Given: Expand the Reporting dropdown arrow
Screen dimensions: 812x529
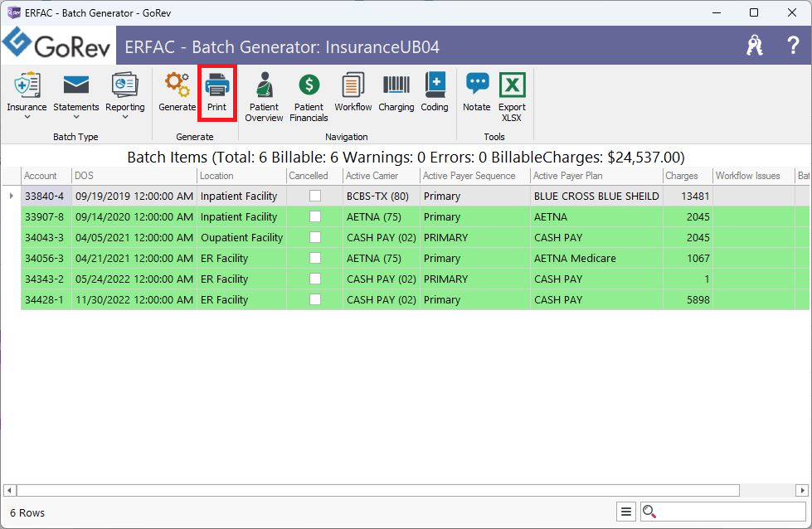Looking at the screenshot, I should point(124,118).
